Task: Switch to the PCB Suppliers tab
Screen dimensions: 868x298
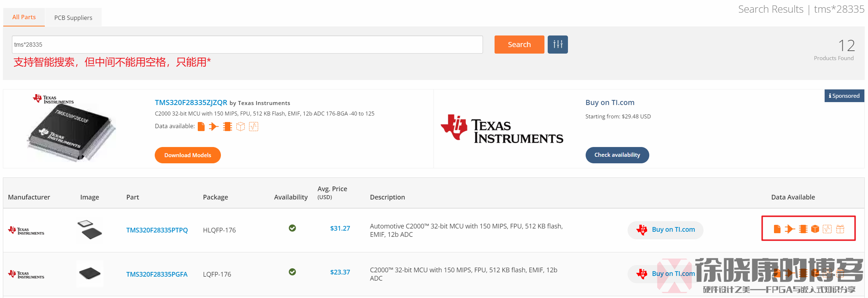Action: [x=73, y=17]
